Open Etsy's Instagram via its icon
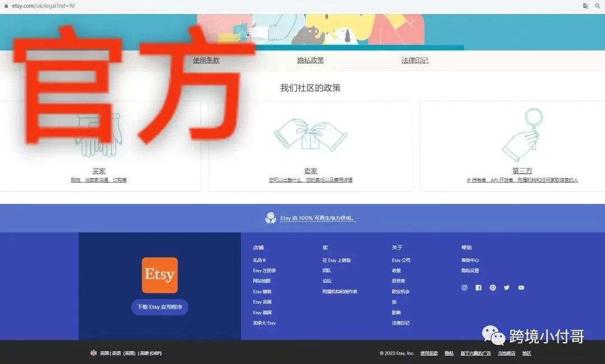Viewport: 605px width, 364px height. [x=464, y=287]
